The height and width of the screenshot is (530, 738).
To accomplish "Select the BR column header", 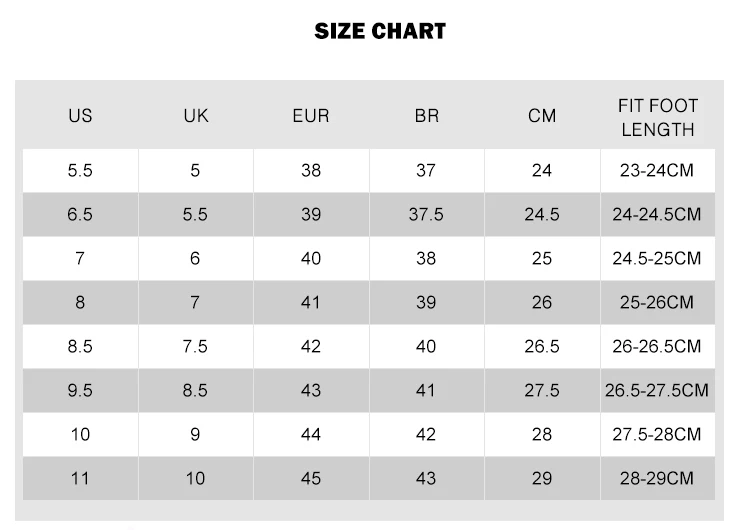I will pyautogui.click(x=426, y=116).
